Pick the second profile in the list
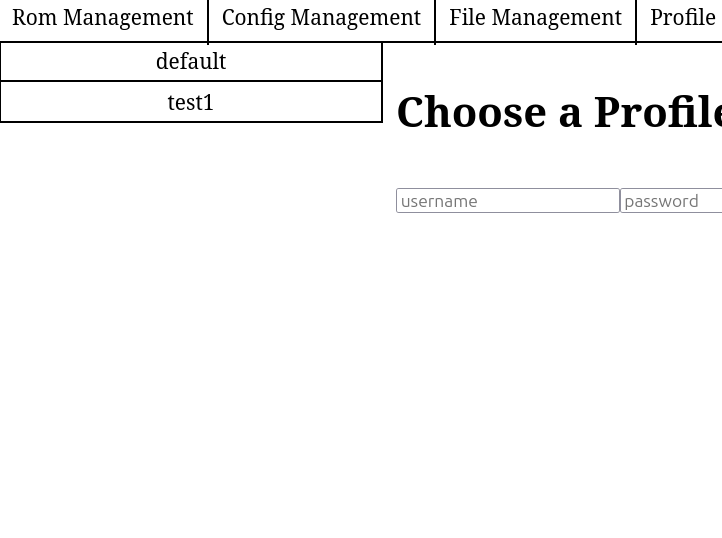Viewport: 722px width, 538px height. click(x=191, y=102)
